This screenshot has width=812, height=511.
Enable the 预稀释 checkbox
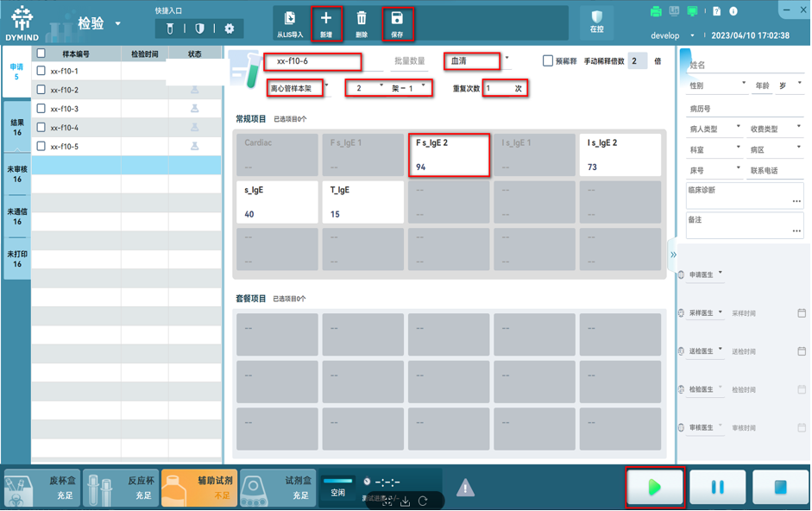coord(548,61)
